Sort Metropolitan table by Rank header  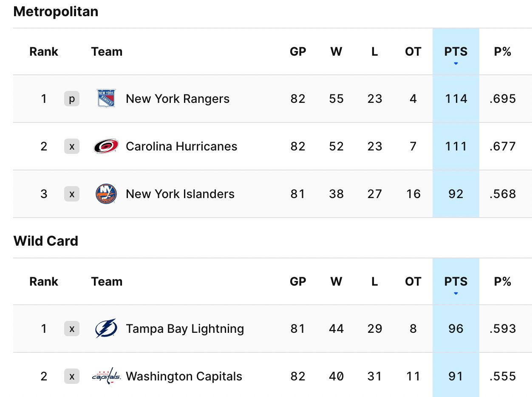point(44,52)
